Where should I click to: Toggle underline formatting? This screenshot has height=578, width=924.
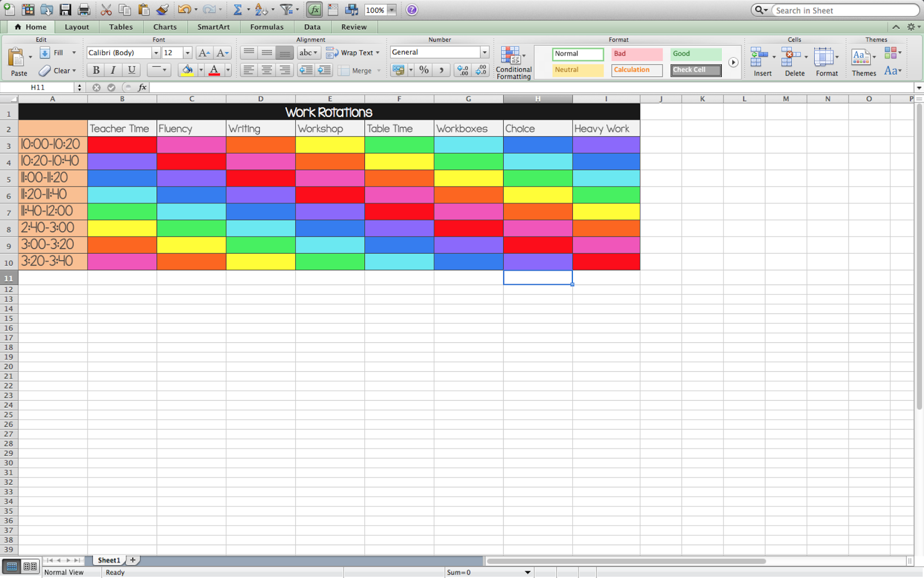(132, 70)
